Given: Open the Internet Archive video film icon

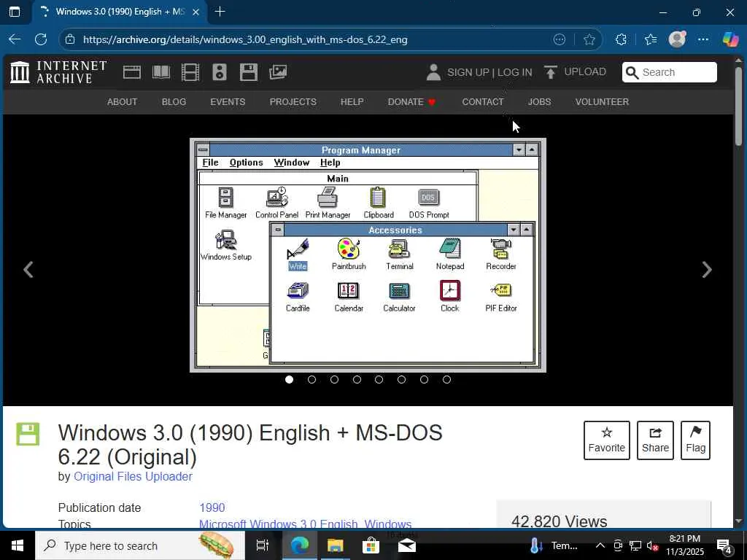Looking at the screenshot, I should [190, 72].
